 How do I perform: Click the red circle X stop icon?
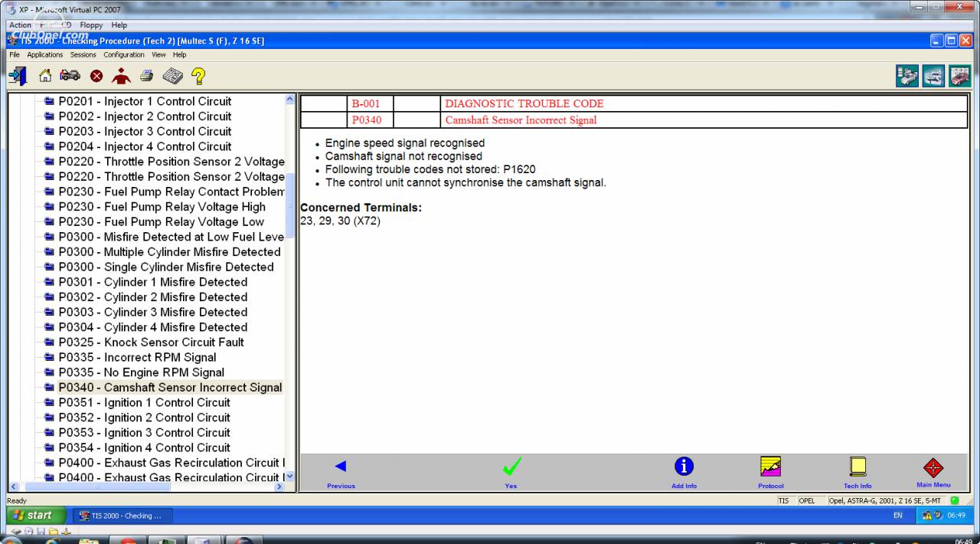click(x=96, y=76)
